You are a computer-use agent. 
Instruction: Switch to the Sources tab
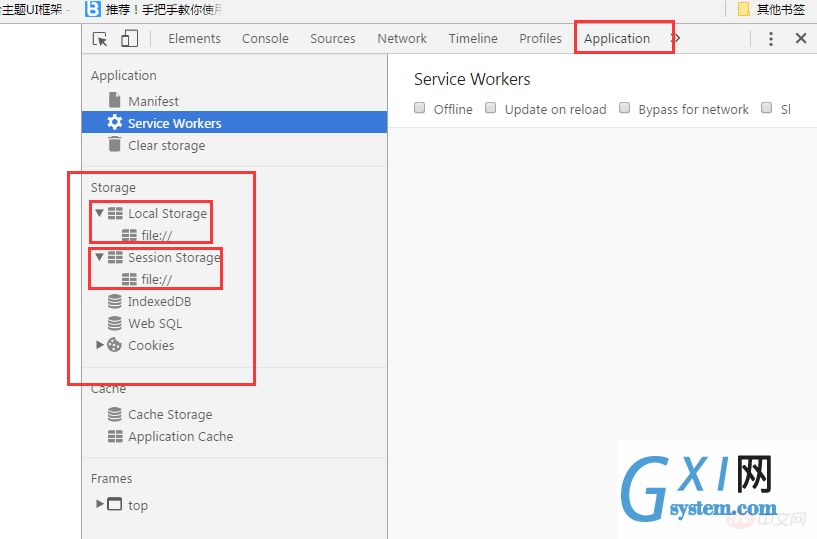pyautogui.click(x=332, y=39)
